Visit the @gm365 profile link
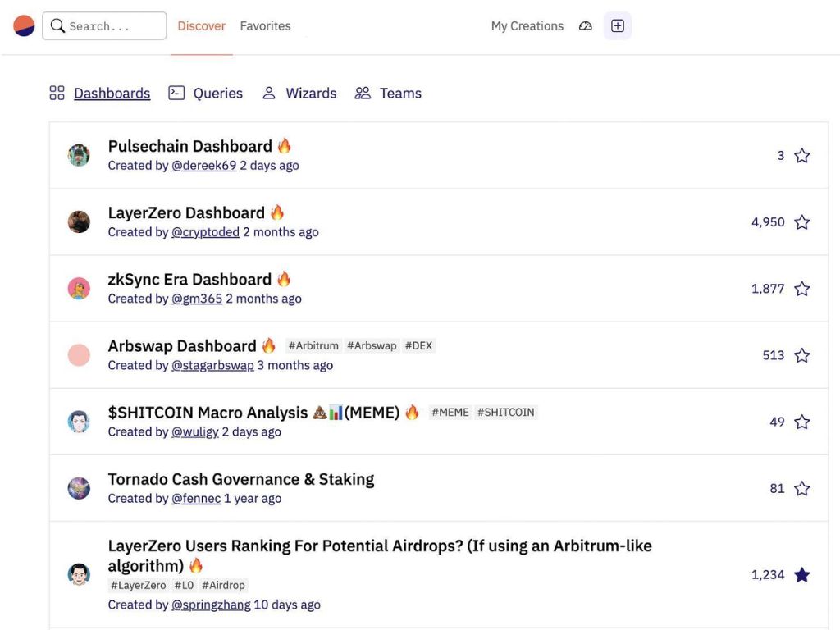The image size is (840, 630). point(197,299)
